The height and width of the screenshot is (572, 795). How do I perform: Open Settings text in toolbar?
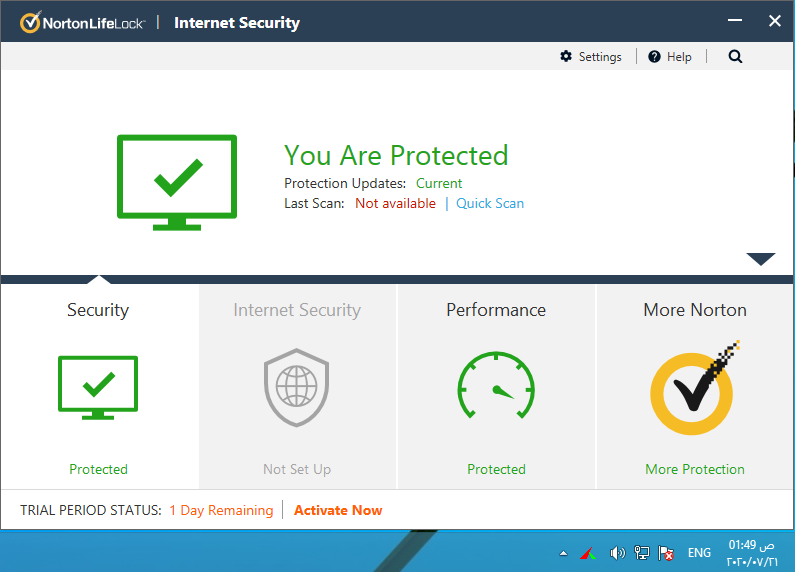click(x=600, y=57)
